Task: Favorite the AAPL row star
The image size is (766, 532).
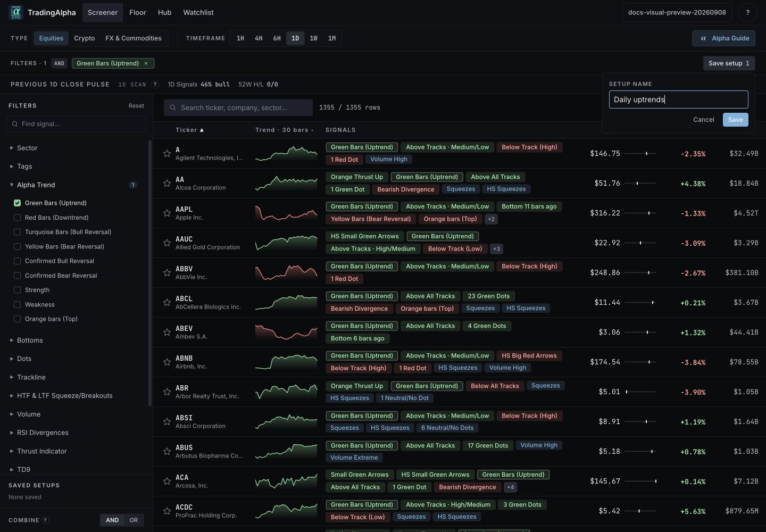Action: pyautogui.click(x=167, y=213)
